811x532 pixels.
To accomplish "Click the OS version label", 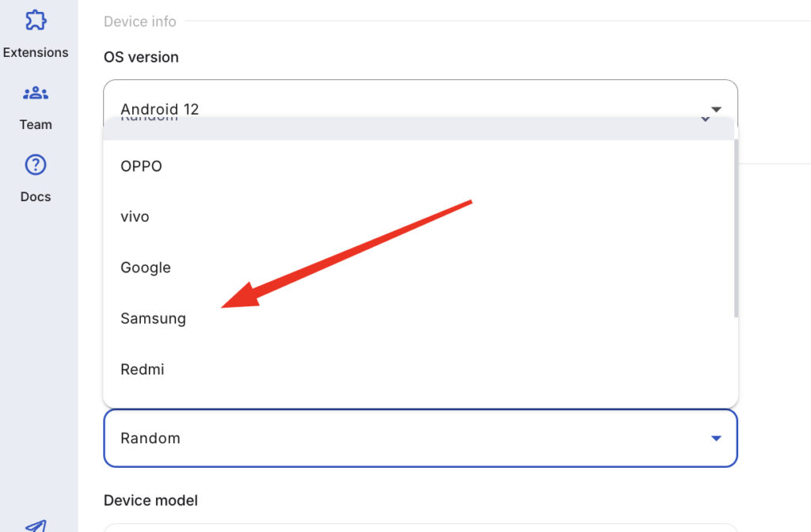I will 141,57.
